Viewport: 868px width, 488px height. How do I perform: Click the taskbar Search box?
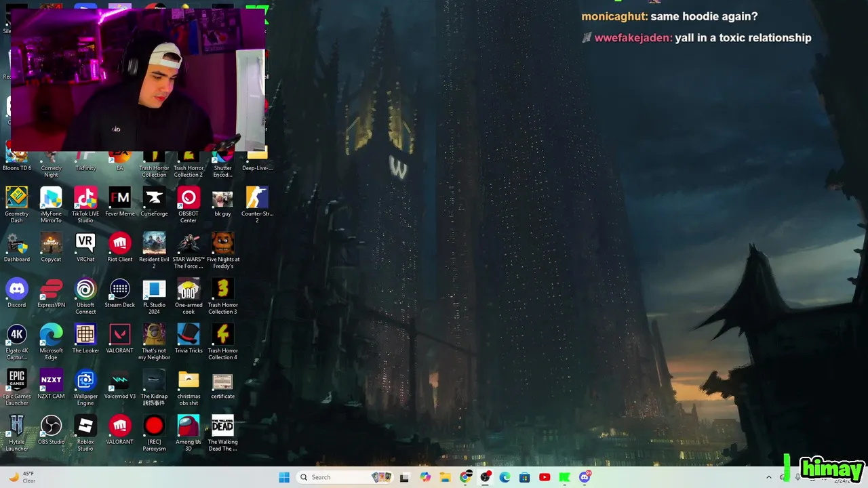pos(346,477)
